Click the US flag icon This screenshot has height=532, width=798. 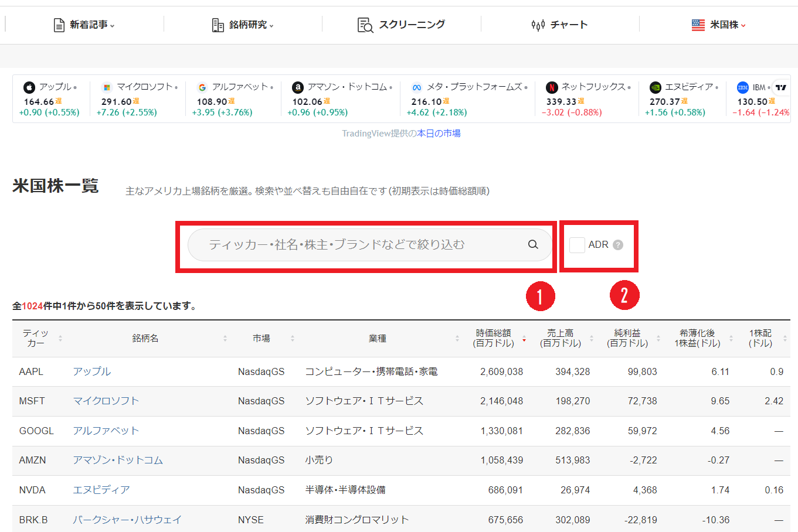click(698, 25)
